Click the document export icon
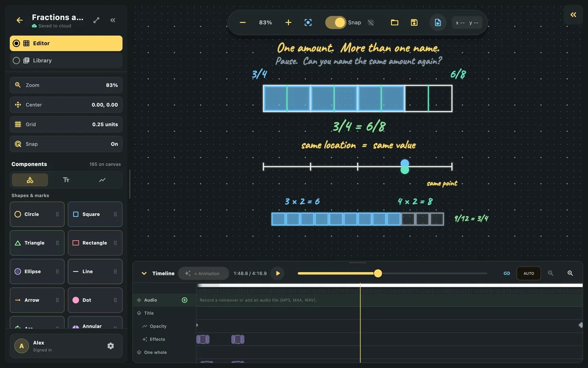588x368 pixels. [x=438, y=22]
